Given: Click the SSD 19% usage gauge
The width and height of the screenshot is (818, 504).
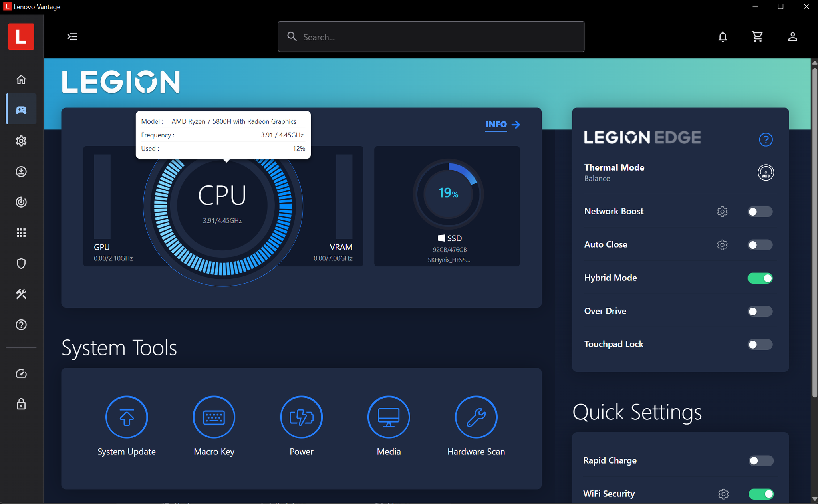Looking at the screenshot, I should pyautogui.click(x=448, y=194).
